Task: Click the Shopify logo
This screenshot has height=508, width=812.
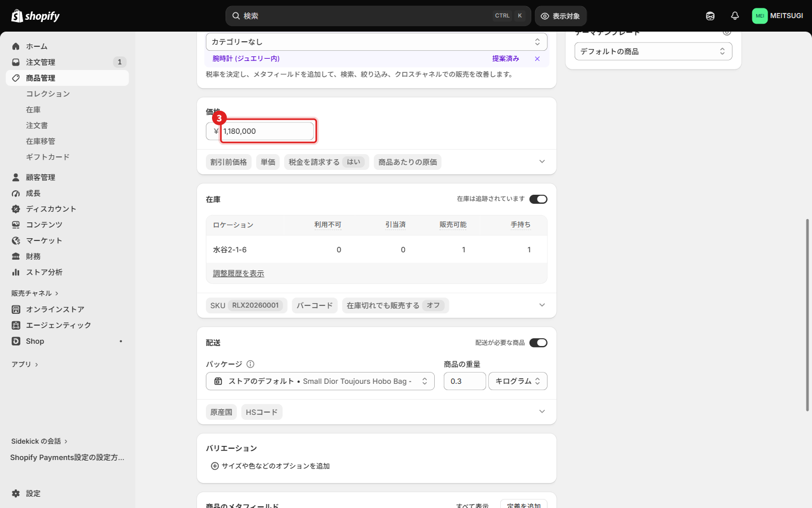Action: point(36,16)
